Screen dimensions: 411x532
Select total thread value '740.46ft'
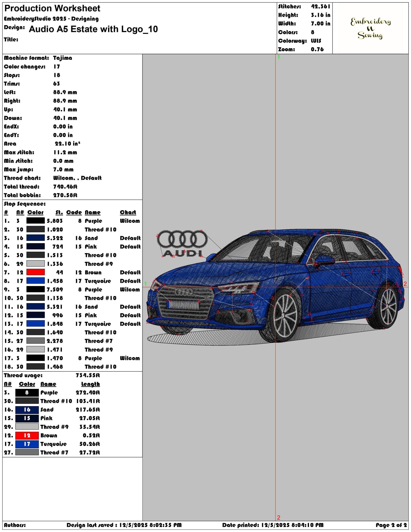pos(65,187)
